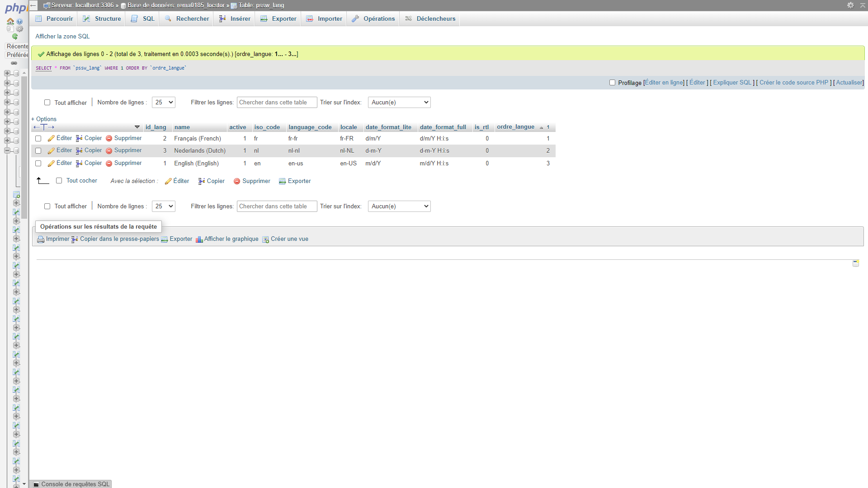Click the Expliquer SQL link
This screenshot has height=488, width=868.
[x=732, y=83]
